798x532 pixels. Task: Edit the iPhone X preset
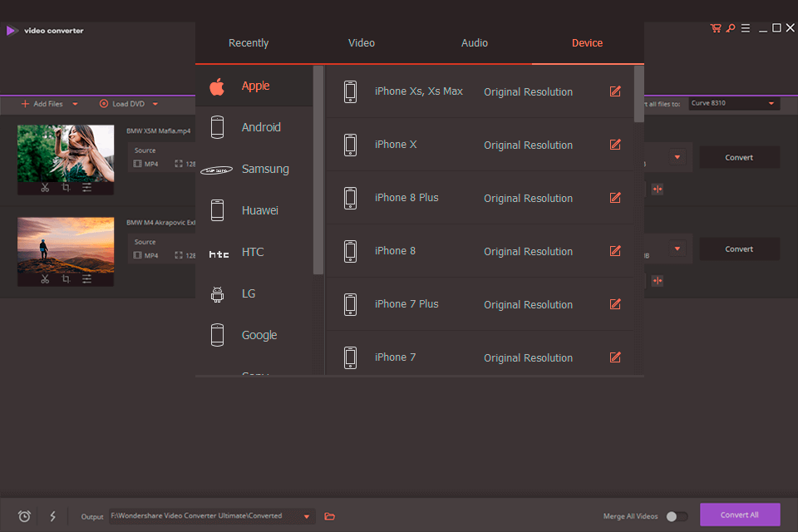click(x=615, y=145)
